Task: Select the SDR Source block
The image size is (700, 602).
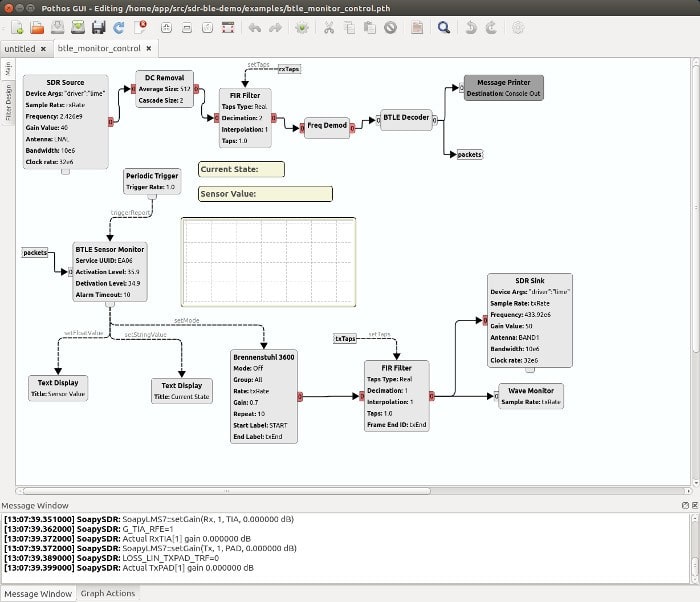Action: [65, 122]
